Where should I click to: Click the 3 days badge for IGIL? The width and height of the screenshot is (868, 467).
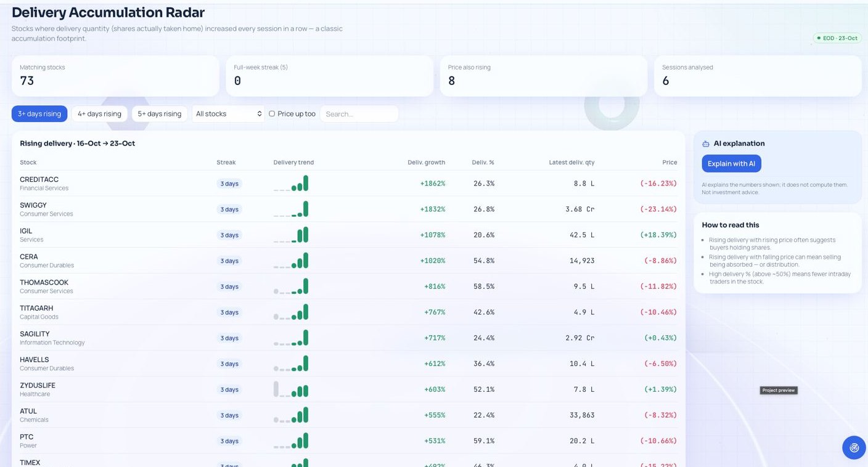[x=229, y=235]
